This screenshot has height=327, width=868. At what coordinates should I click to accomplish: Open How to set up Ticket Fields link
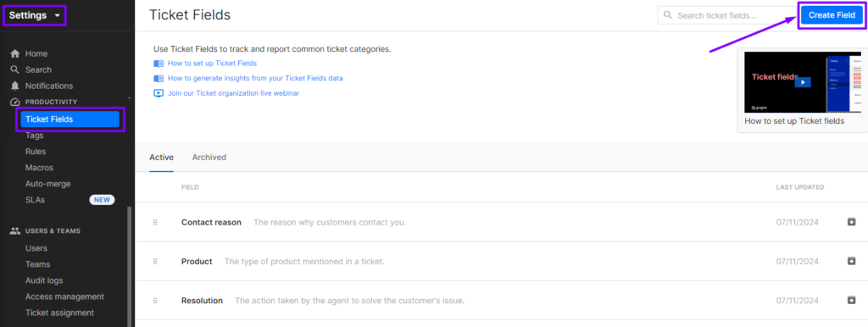coord(212,63)
